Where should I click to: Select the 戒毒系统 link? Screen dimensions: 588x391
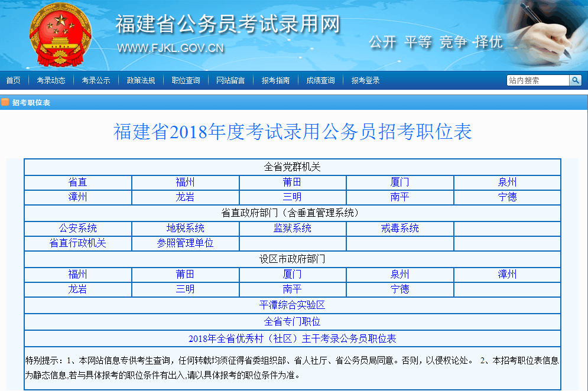tap(399, 228)
